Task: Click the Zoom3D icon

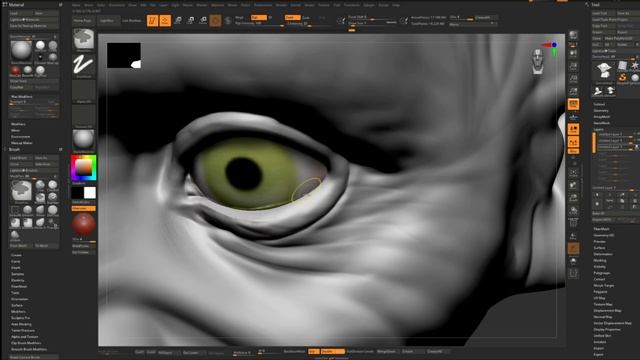Action: pos(573,198)
